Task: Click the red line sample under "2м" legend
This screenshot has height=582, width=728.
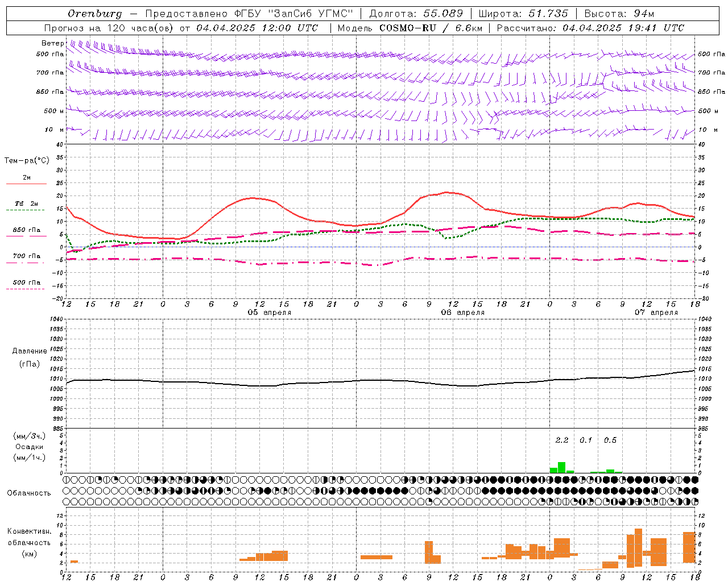Action: coord(27,184)
